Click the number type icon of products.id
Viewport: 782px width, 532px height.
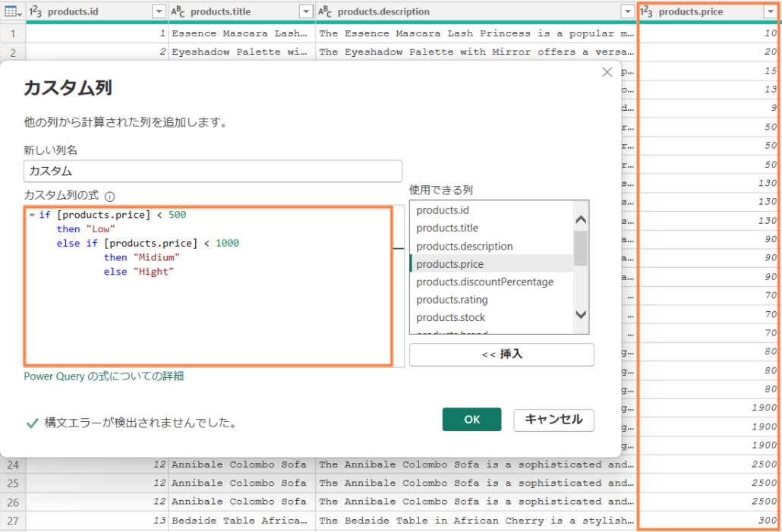(35, 11)
